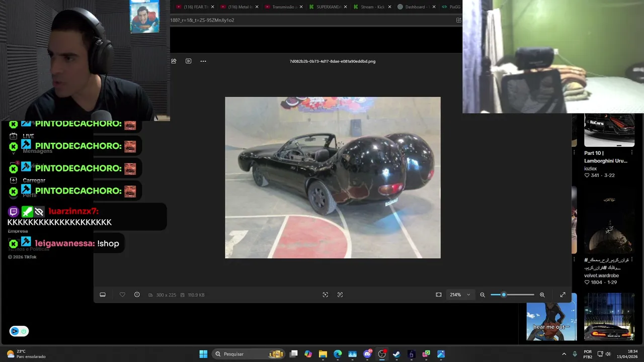This screenshot has height=362, width=644.
Task: Open the browser extensions icon beside address bar
Action: coord(458,20)
